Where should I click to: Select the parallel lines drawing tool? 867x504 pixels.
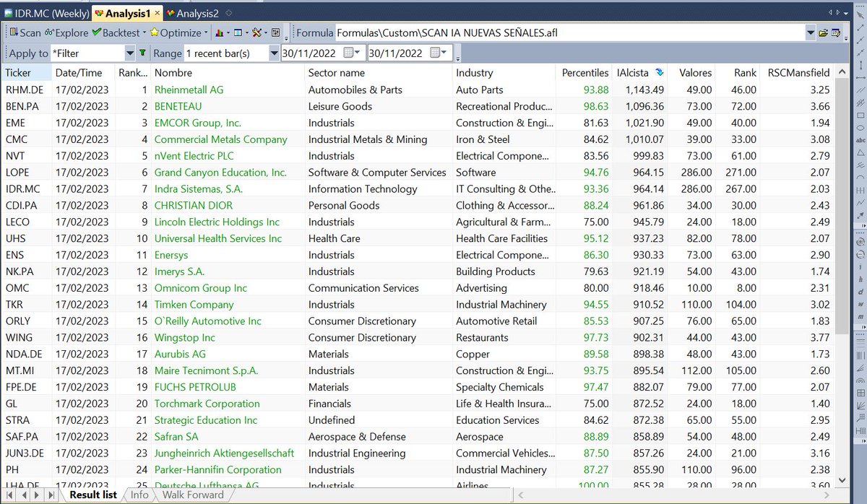pyautogui.click(x=859, y=90)
